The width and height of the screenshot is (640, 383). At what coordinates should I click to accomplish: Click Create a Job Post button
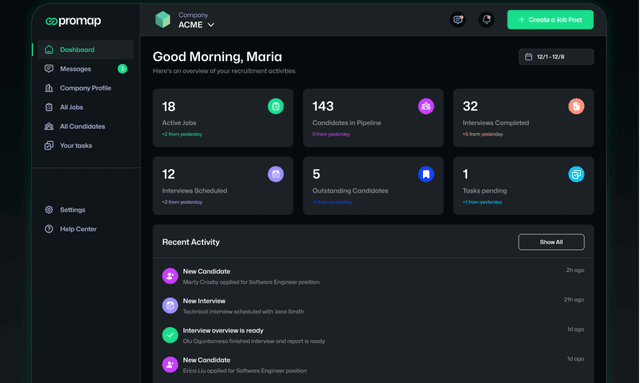pos(550,20)
